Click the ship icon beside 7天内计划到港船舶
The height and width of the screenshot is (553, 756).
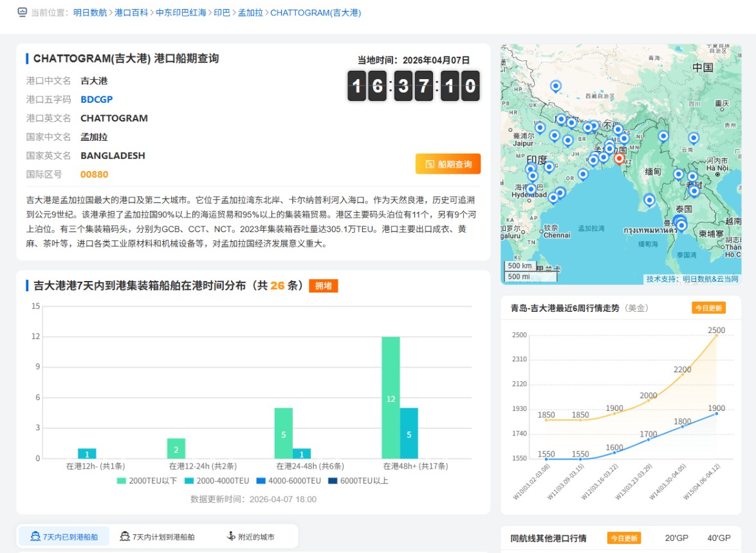point(125,536)
